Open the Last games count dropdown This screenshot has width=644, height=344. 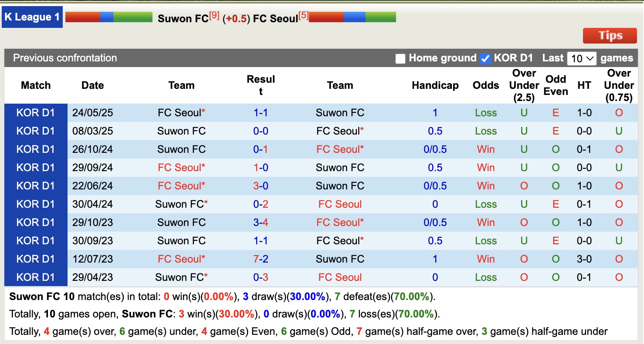[x=582, y=58]
